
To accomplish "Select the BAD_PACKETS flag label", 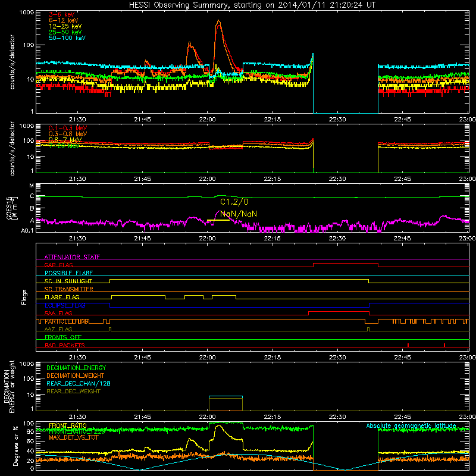I will (65, 345).
